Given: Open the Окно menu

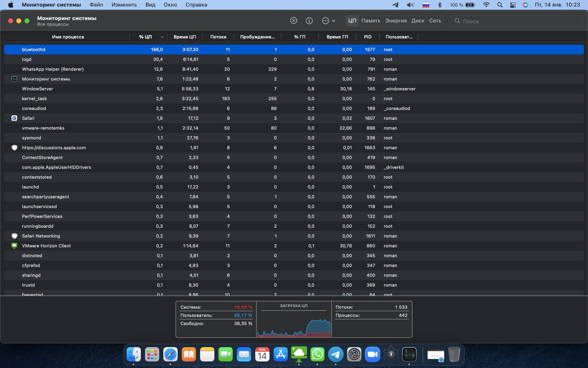Looking at the screenshot, I should click(170, 5).
